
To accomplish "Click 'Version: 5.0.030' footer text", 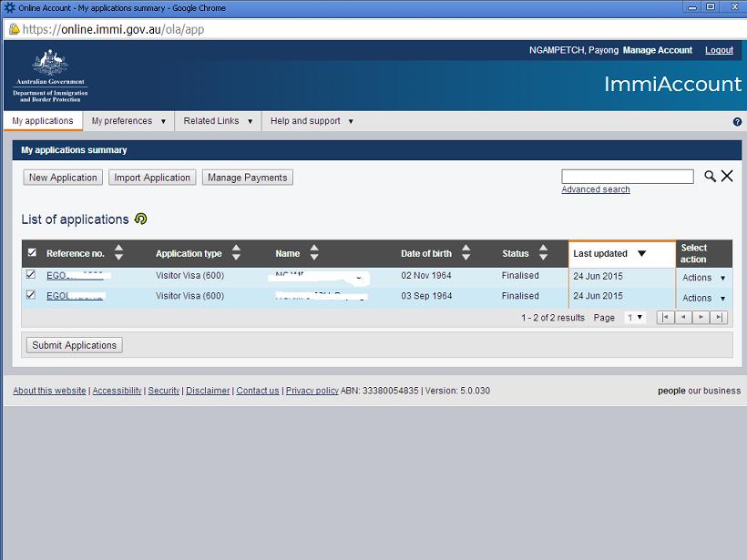I will point(457,391).
